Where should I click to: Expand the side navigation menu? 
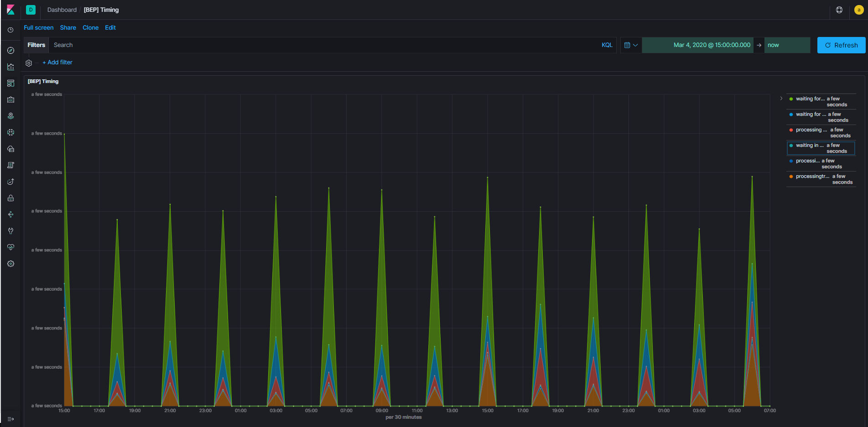coord(10,419)
